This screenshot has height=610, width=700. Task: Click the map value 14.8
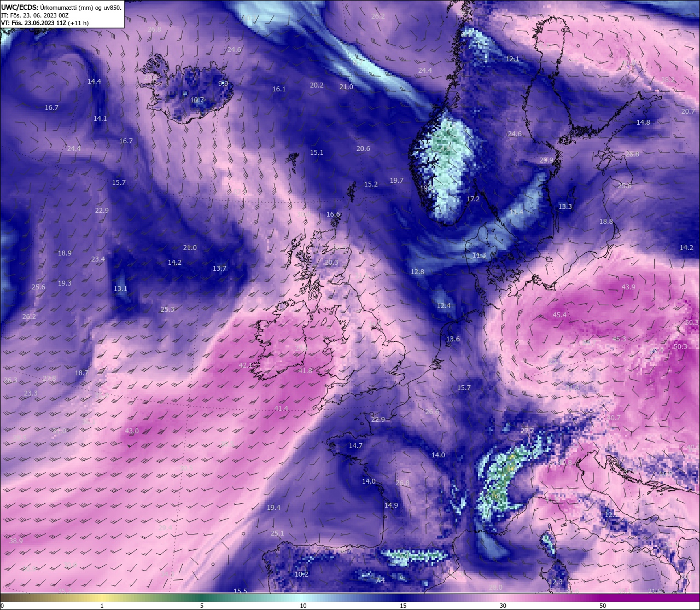643,122
